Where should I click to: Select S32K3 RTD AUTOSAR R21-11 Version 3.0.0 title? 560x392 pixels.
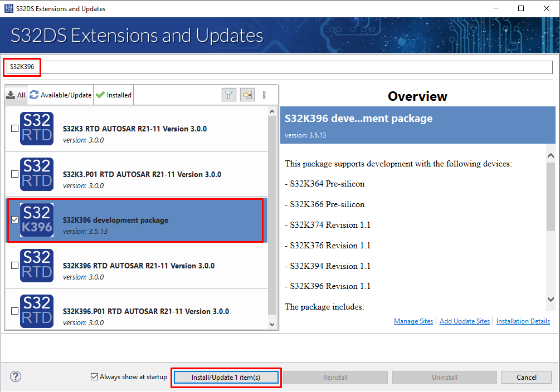coord(135,129)
